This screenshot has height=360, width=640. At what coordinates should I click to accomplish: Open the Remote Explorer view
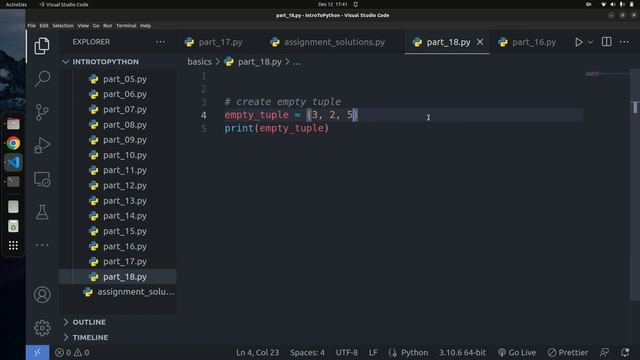(42, 179)
